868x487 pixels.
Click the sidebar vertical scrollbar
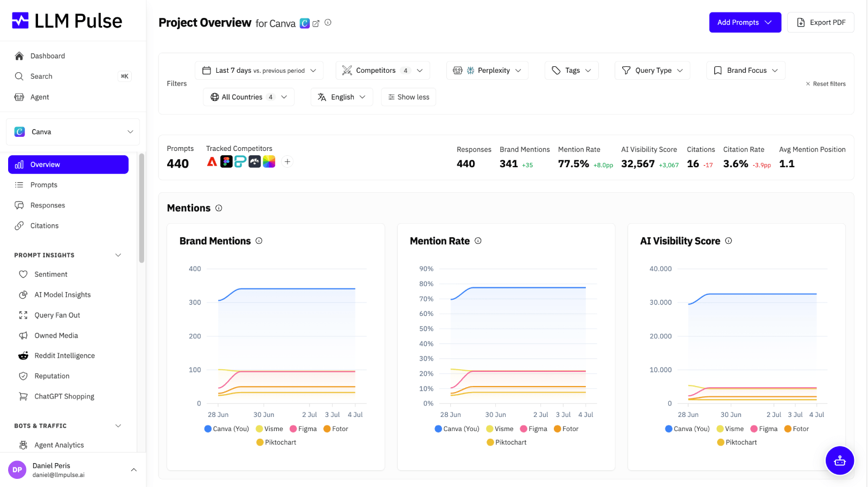[x=142, y=208]
